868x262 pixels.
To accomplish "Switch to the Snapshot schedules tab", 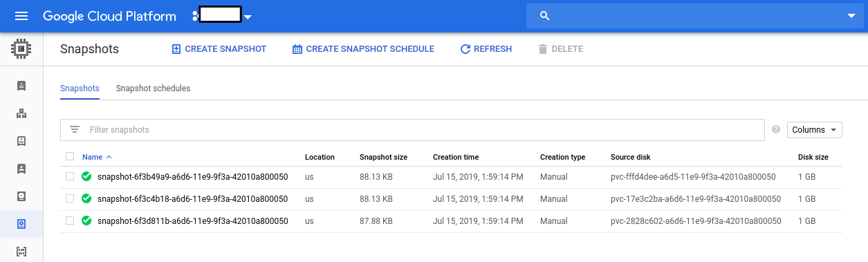I will click(x=153, y=88).
